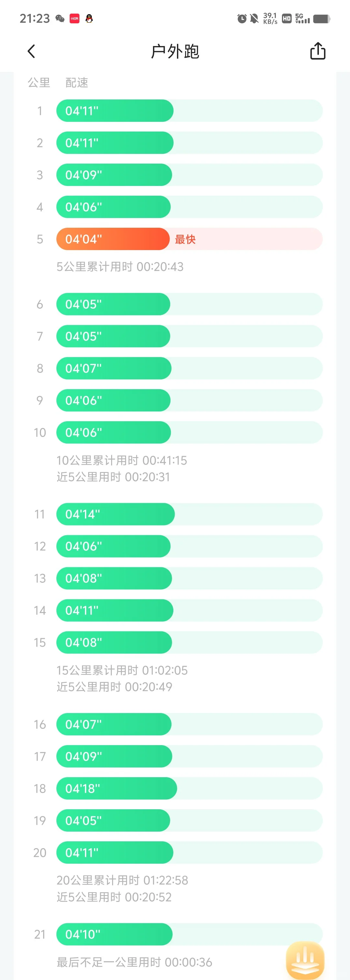Open the WeChat notification icon

point(60,18)
